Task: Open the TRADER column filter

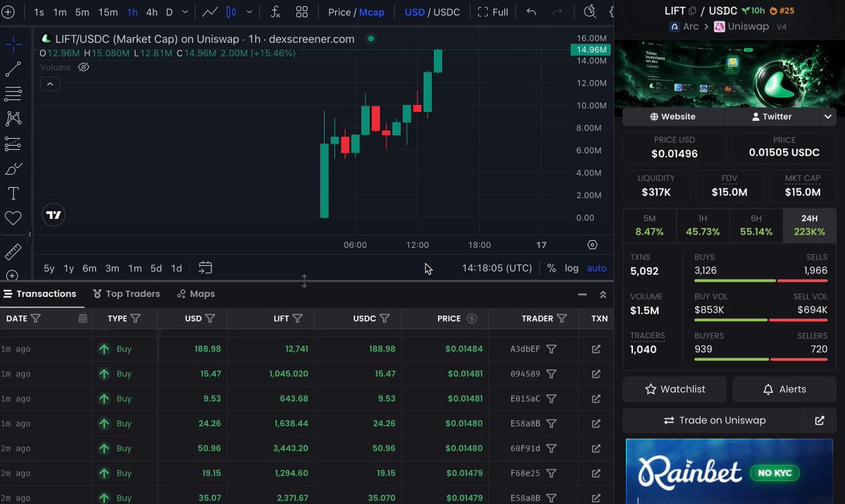Action: (561, 318)
